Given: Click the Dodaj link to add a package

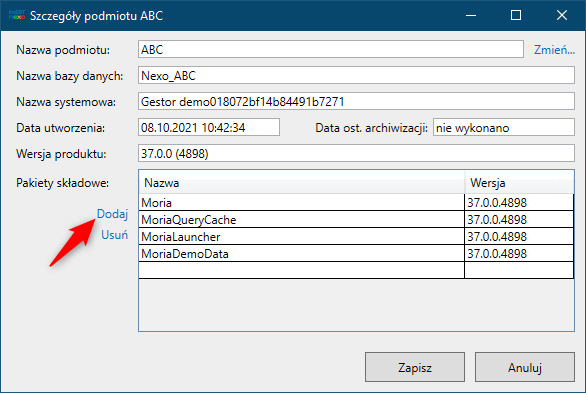Looking at the screenshot, I should pos(112,214).
